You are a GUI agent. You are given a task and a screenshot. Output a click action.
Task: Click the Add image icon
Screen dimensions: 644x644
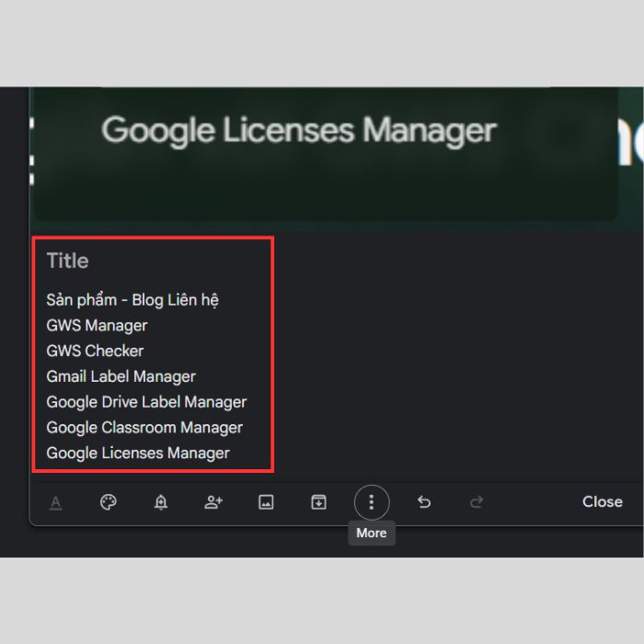coord(266,502)
